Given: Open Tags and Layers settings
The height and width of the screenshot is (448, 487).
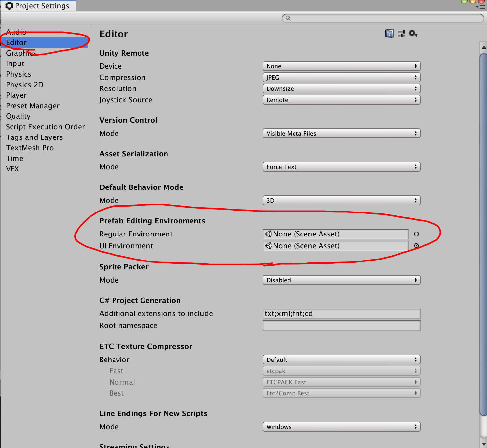Looking at the screenshot, I should (34, 137).
